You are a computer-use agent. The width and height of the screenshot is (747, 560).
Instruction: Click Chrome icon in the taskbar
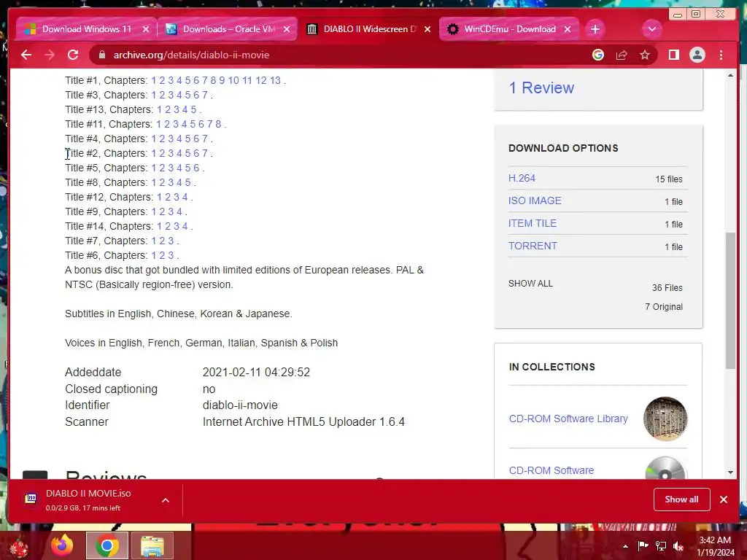107,545
